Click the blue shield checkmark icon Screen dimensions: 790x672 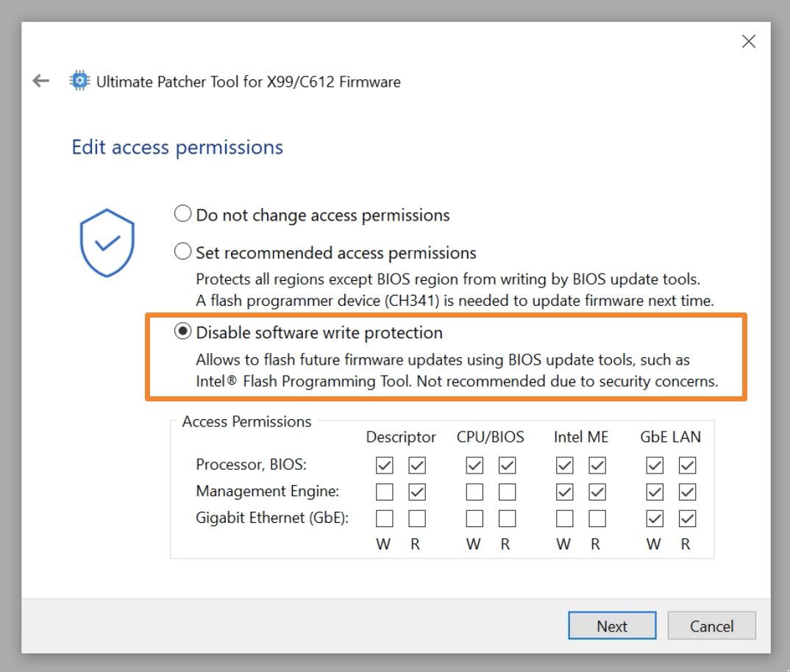(107, 243)
